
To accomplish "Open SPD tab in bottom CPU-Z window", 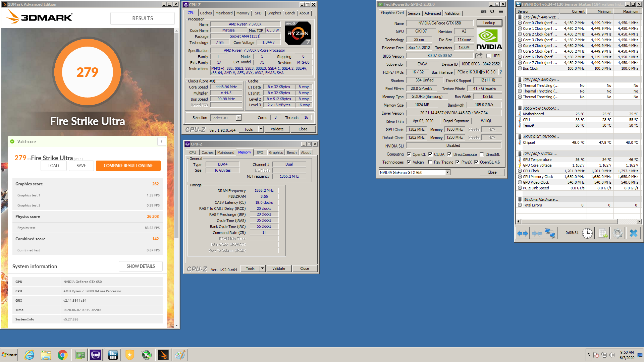I will point(260,153).
